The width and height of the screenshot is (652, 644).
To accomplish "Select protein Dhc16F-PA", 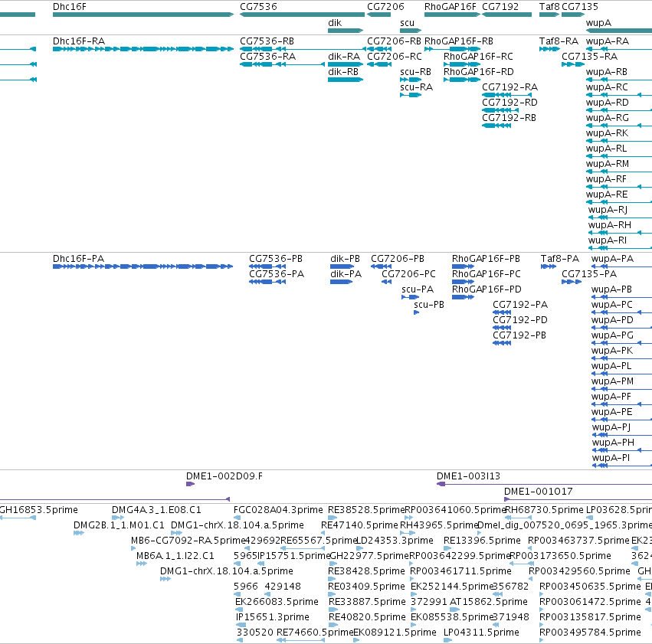I will pyautogui.click(x=78, y=259).
